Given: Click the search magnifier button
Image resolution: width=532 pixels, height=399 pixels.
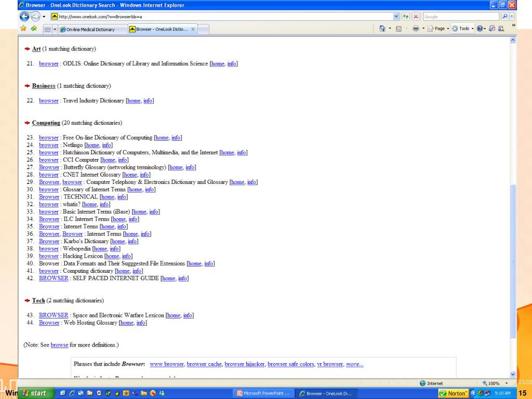Looking at the screenshot, I should 504,16.
